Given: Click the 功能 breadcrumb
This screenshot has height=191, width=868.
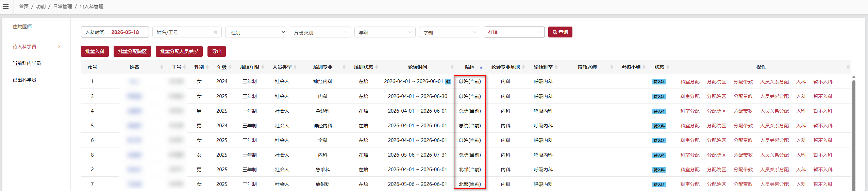Looking at the screenshot, I should (41, 6).
